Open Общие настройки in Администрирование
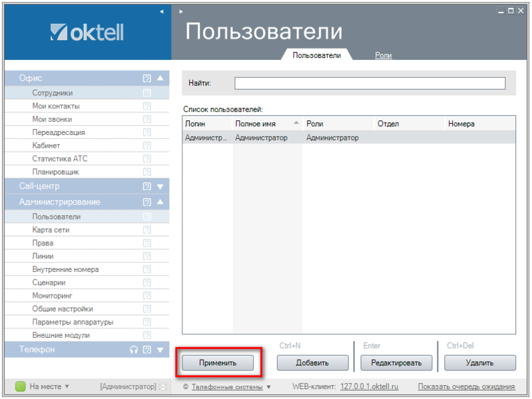Image resolution: width=532 pixels, height=399 pixels. [63, 309]
